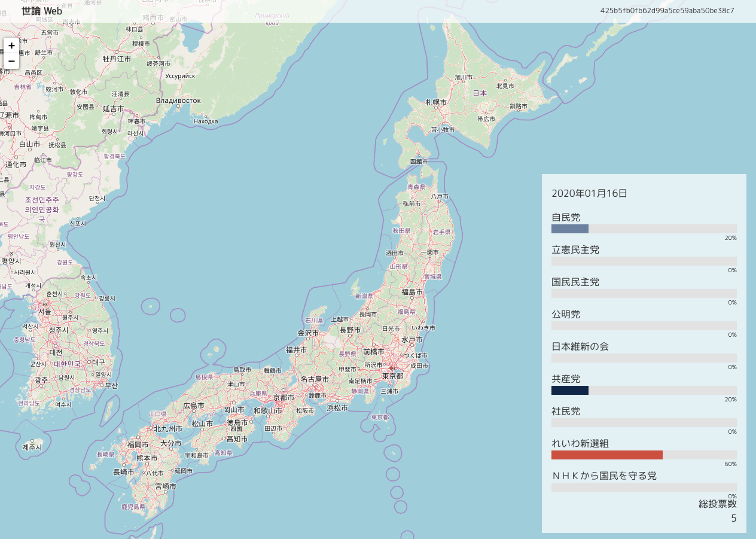Click 松山市 on the map
This screenshot has width=756, height=539.
[202, 424]
